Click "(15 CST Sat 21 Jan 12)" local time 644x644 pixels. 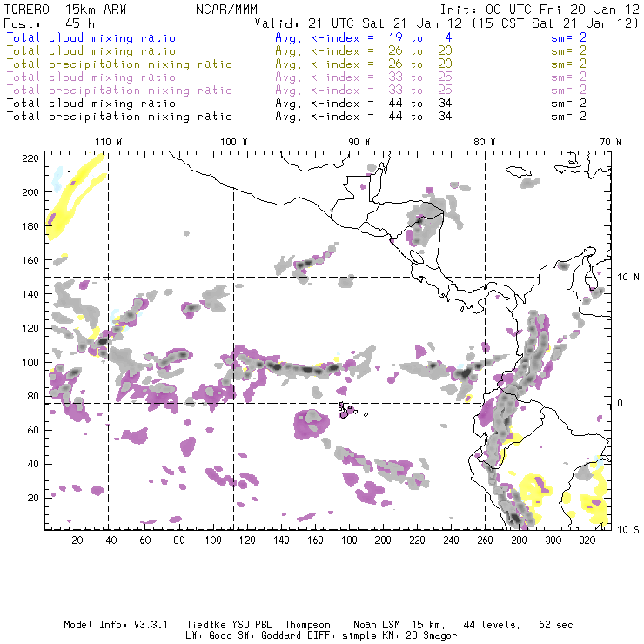[555, 23]
